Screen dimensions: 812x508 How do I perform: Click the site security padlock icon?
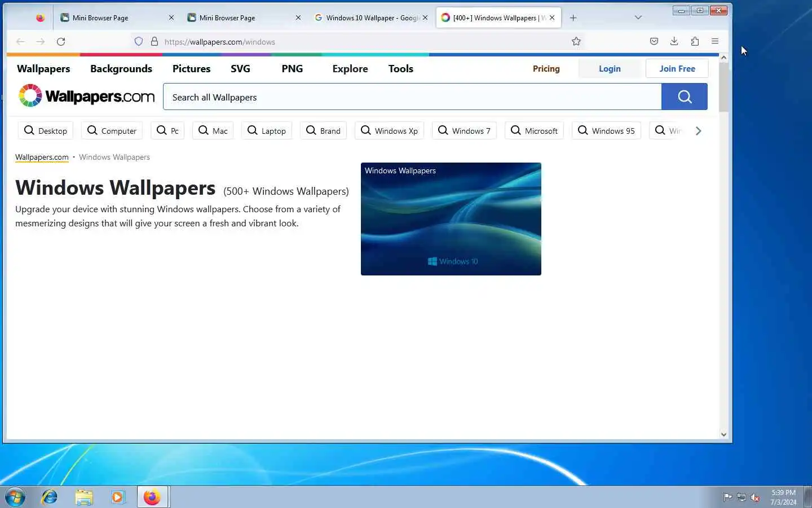[x=155, y=41]
